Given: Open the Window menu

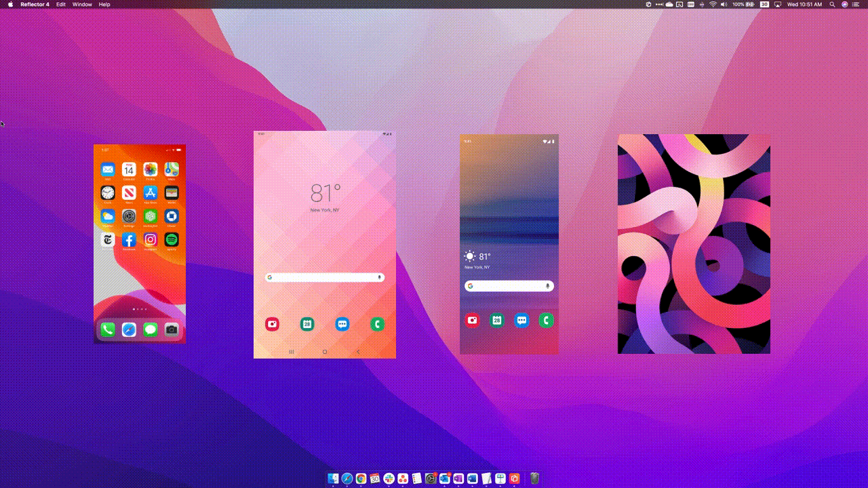Looking at the screenshot, I should coord(82,4).
